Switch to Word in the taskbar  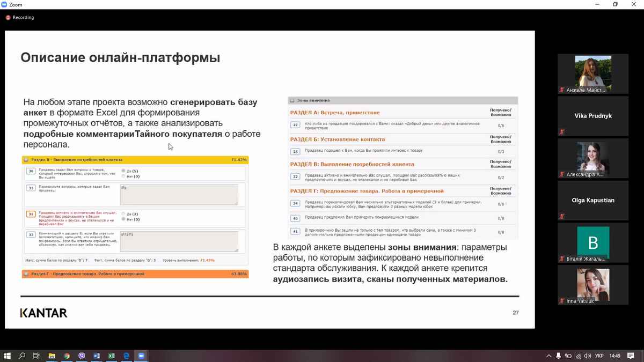click(x=97, y=356)
